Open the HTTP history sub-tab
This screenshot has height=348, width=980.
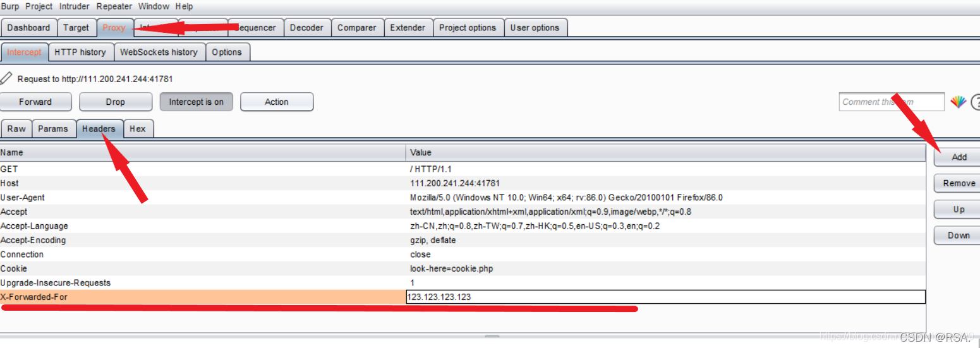(x=80, y=52)
